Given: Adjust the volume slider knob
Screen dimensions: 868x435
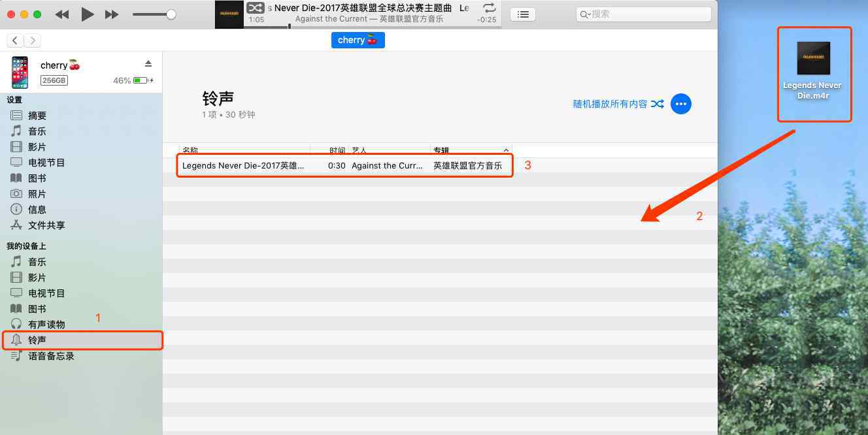Looking at the screenshot, I should pyautogui.click(x=171, y=14).
